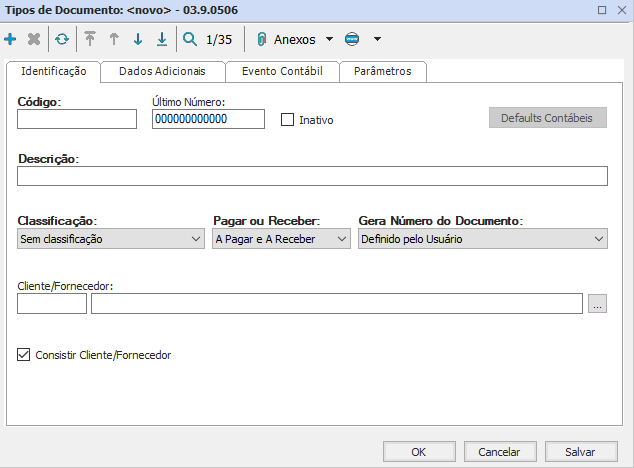Jump to last record arrow icon

(161, 40)
